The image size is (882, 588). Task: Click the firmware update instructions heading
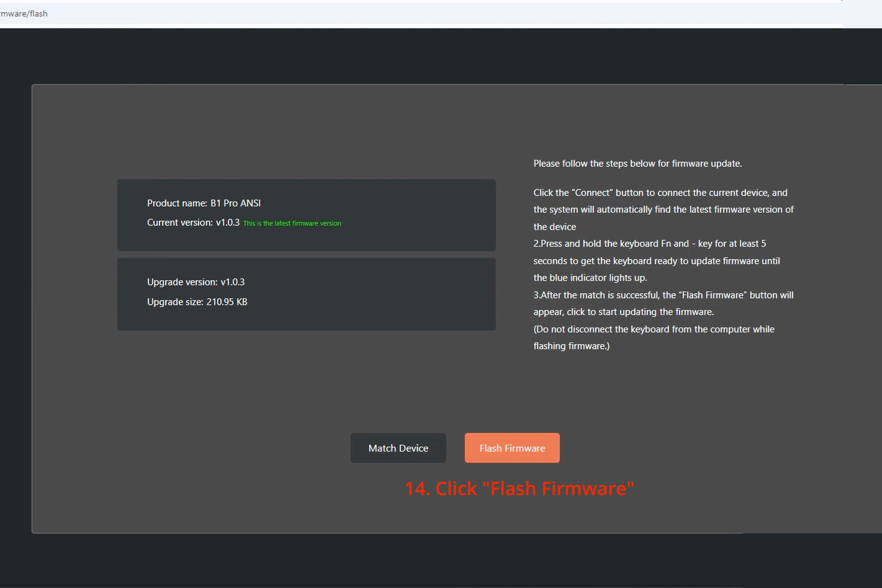coord(637,164)
